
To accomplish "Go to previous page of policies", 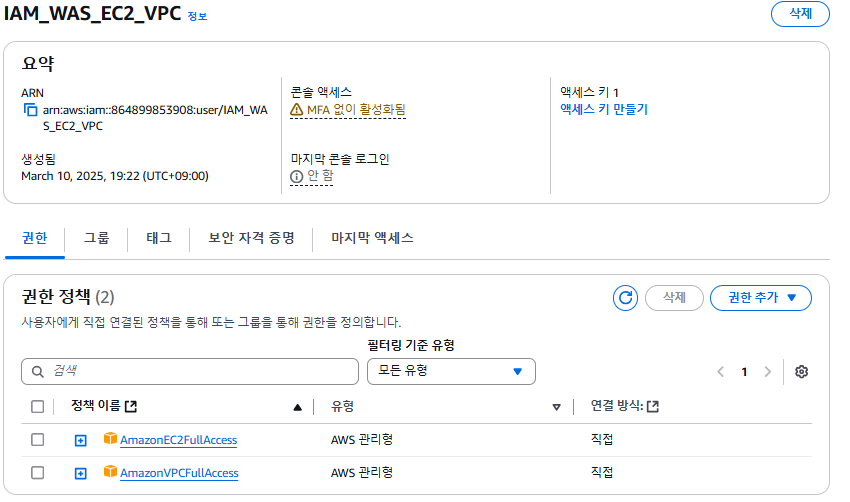I will [720, 371].
